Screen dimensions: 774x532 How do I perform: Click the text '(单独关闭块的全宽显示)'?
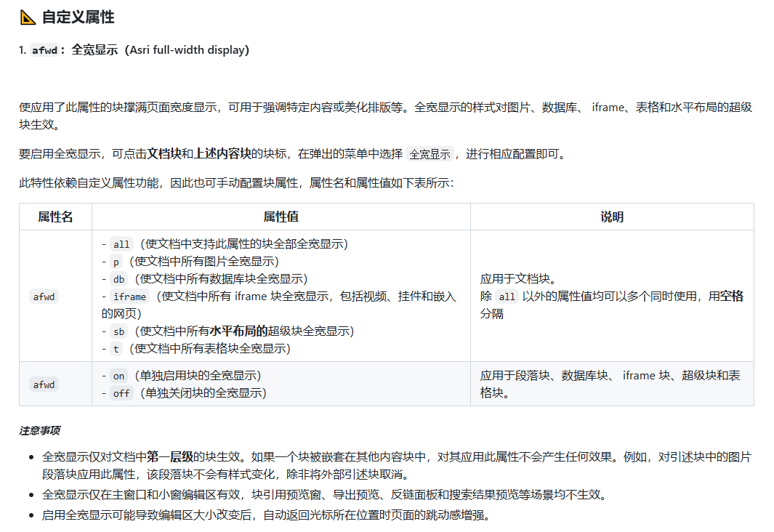point(203,393)
